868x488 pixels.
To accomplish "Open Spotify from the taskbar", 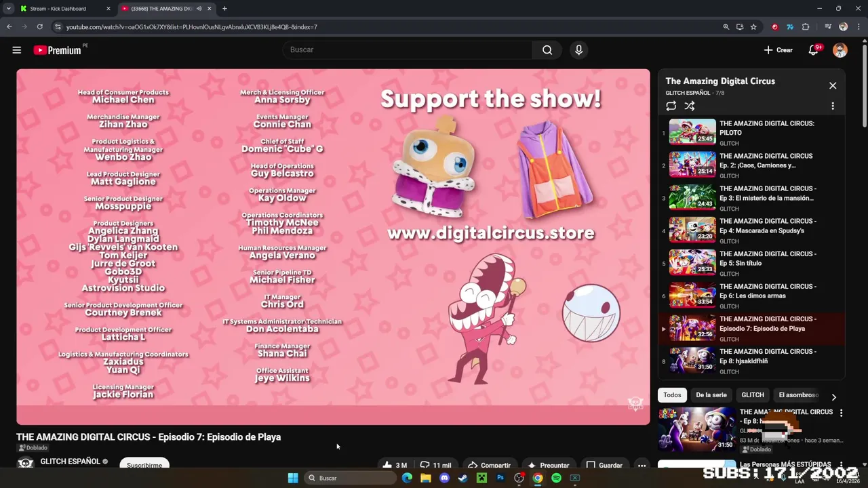I will [556, 478].
